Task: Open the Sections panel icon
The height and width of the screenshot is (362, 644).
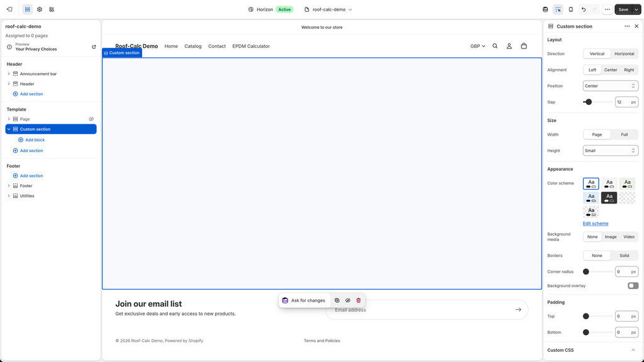Action: pos(28,9)
